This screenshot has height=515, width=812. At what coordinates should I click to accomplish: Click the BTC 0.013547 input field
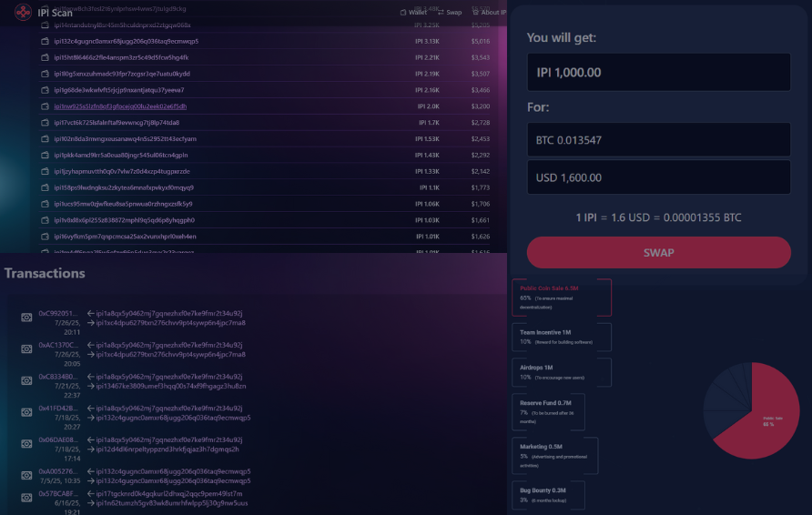click(650, 140)
